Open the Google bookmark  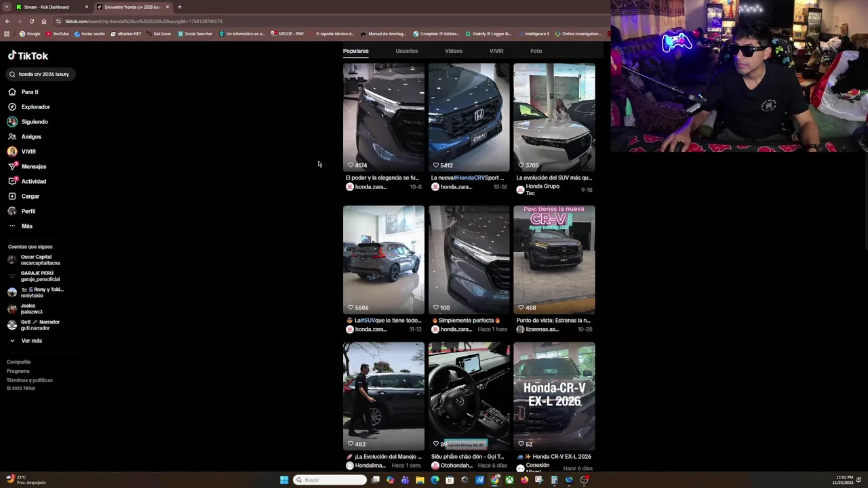pos(30,33)
